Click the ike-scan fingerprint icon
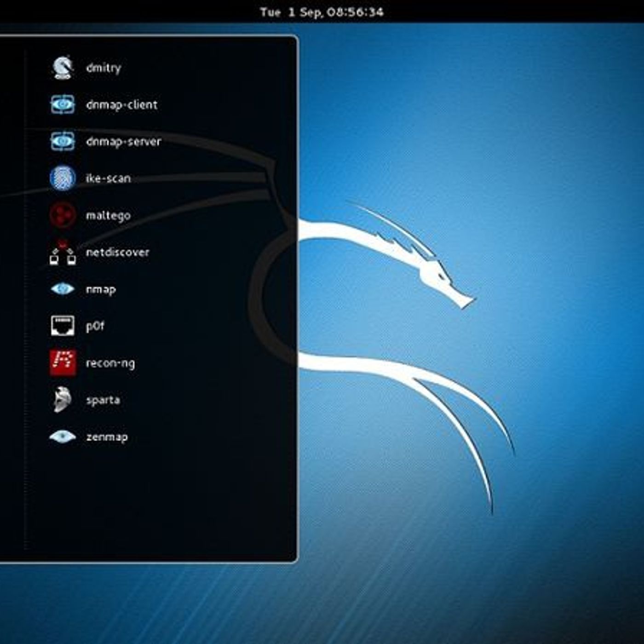This screenshot has width=644, height=644. 62,178
